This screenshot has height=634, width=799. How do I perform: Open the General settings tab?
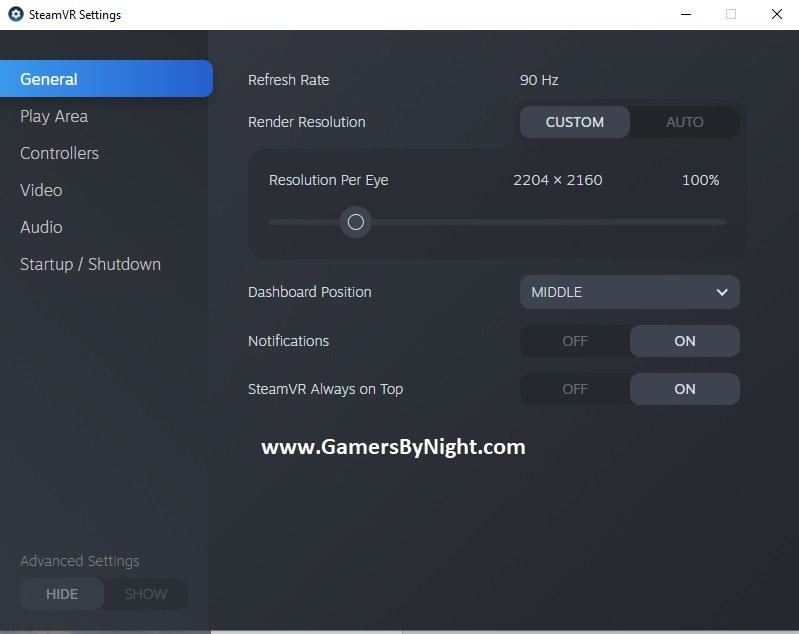[106, 79]
